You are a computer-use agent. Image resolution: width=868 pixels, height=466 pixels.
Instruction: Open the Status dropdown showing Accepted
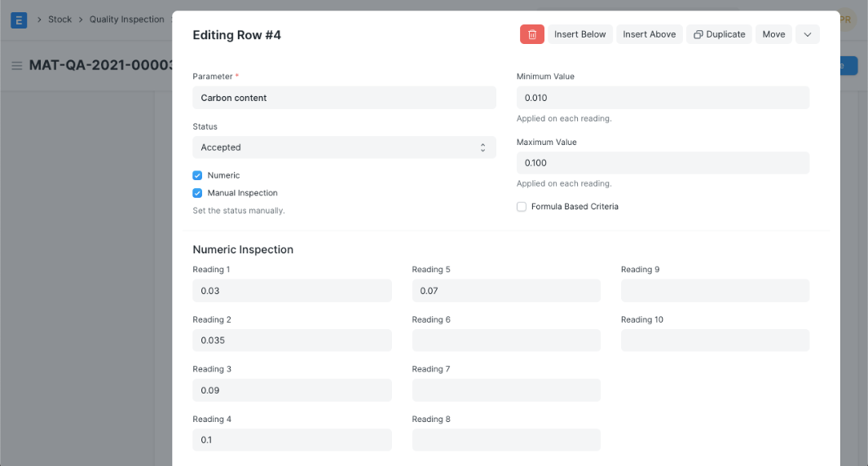(x=344, y=147)
